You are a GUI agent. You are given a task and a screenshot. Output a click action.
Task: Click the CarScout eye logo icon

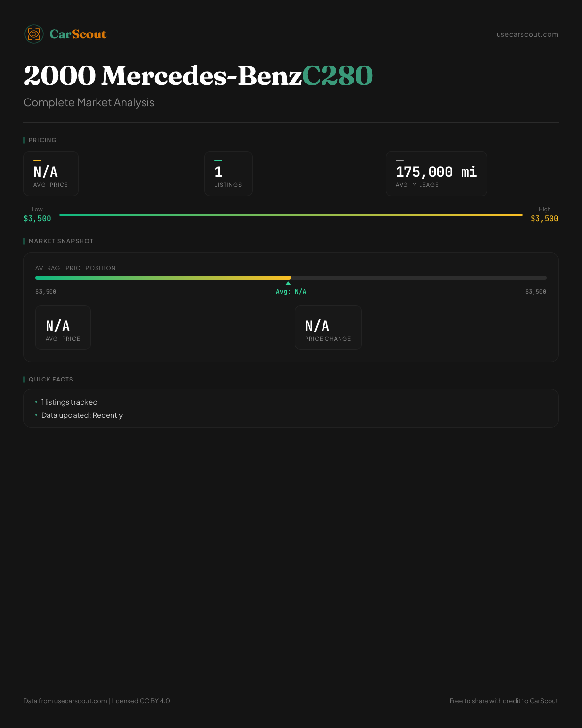pyautogui.click(x=34, y=34)
